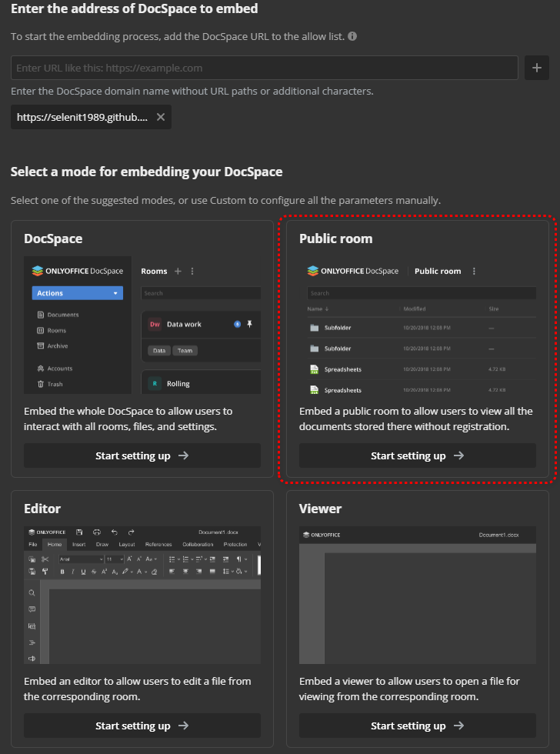Screen dimensions: 560x754
Task: Click the blue badge on Data work room
Action: [237, 324]
